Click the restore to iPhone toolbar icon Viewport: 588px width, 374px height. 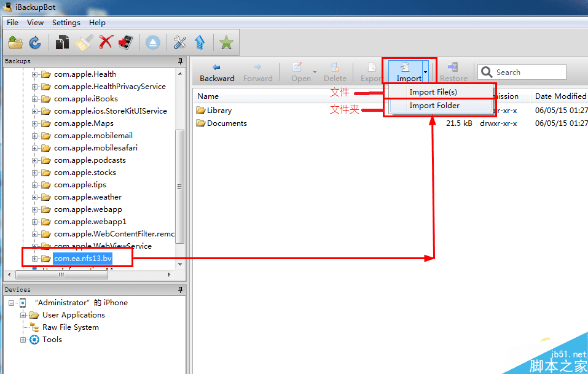(125, 42)
